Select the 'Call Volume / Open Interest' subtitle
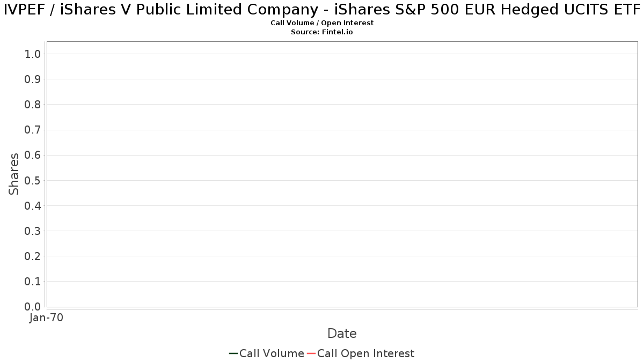Viewport: 644px width, 362px height. [x=322, y=23]
